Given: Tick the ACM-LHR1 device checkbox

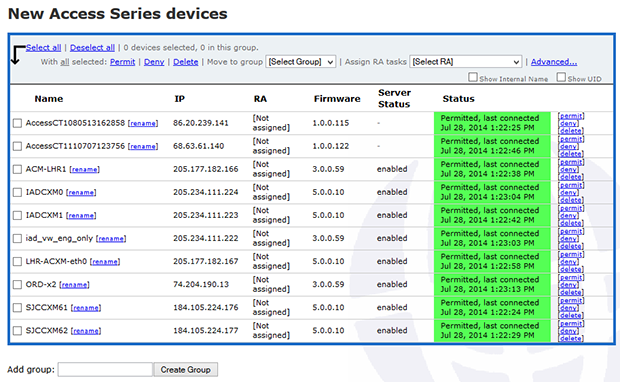Looking at the screenshot, I should (x=17, y=170).
